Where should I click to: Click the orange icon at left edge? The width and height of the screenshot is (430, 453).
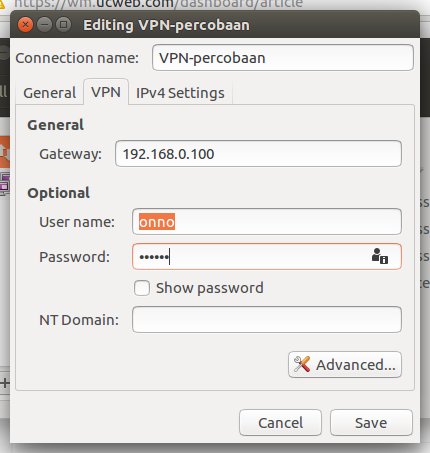pos(5,152)
